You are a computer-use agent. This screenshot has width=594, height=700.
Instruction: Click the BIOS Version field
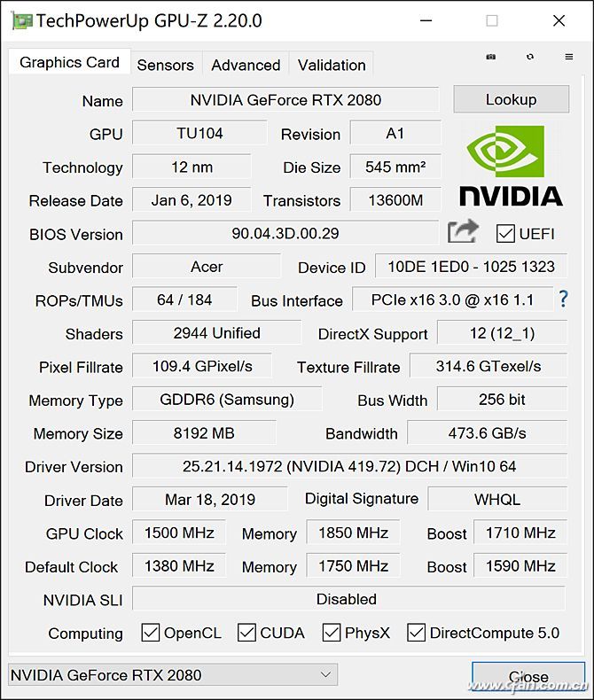285,234
